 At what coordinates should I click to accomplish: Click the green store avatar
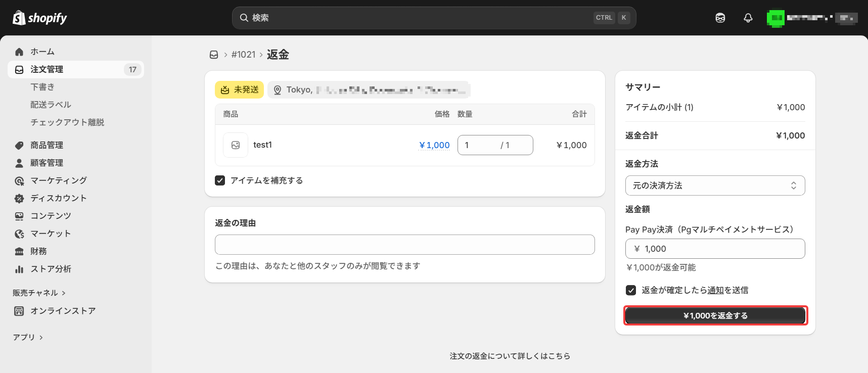pyautogui.click(x=775, y=18)
